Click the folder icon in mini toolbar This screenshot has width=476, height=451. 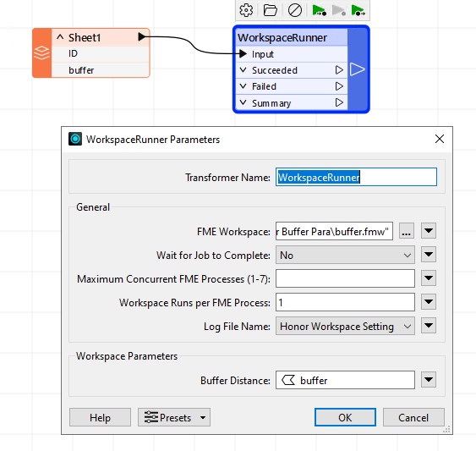click(270, 10)
